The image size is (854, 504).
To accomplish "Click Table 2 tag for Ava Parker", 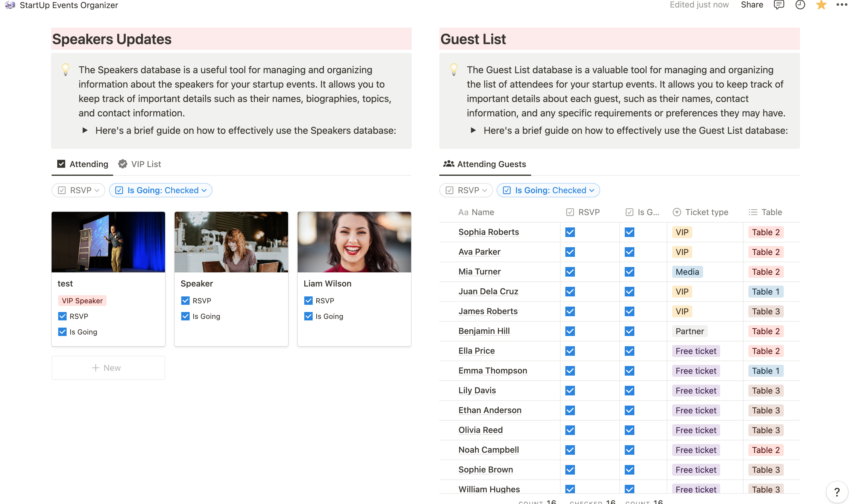I will (766, 252).
